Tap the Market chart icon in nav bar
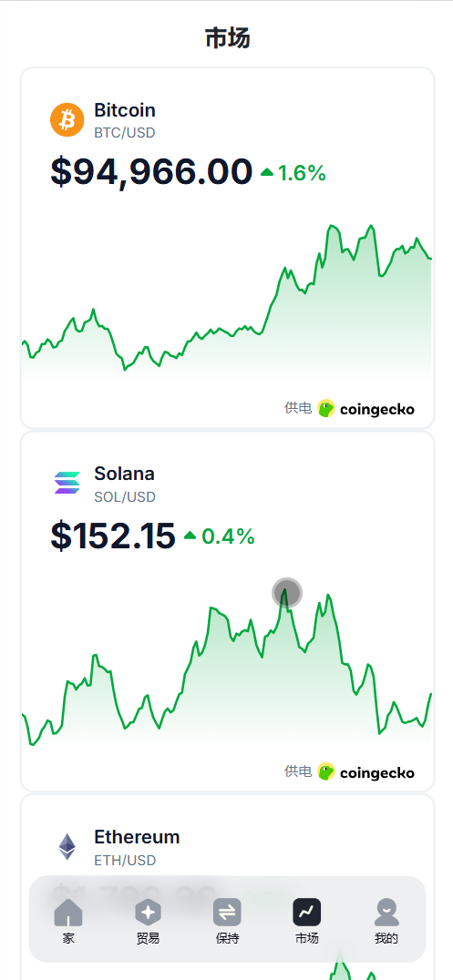The height and width of the screenshot is (980, 453). (x=306, y=913)
